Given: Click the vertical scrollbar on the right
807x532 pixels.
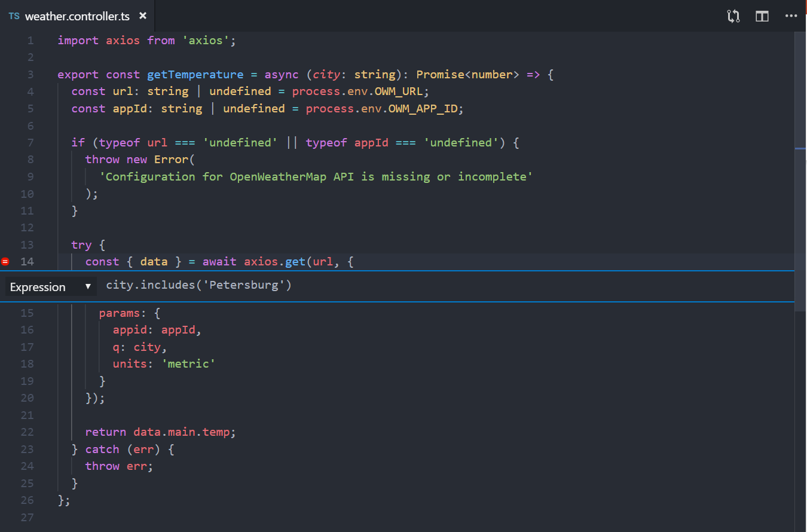Looking at the screenshot, I should 800,179.
